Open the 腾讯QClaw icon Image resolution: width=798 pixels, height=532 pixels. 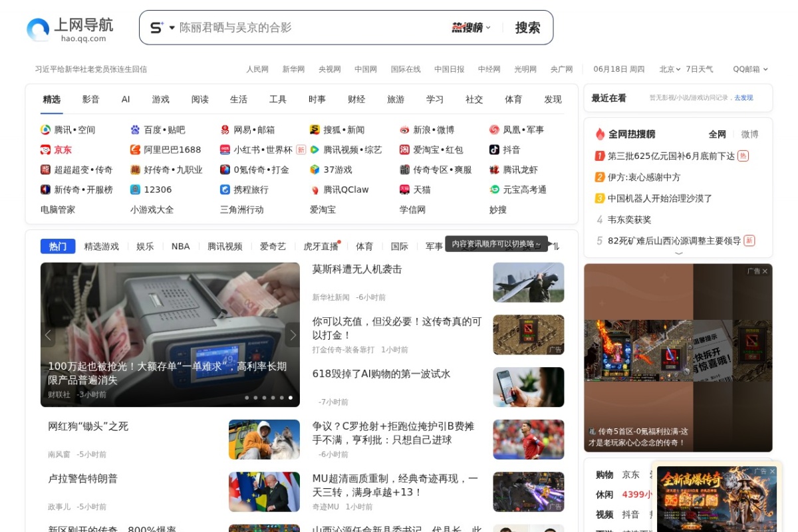pyautogui.click(x=315, y=190)
